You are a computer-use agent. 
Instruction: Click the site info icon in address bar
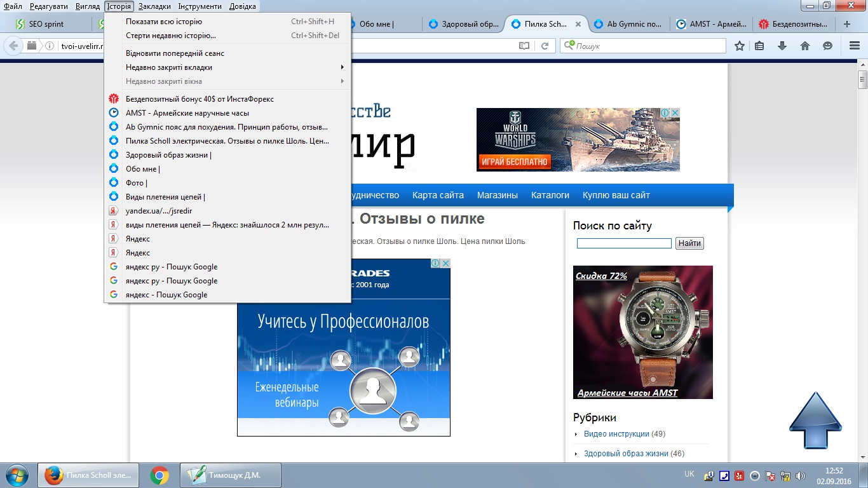50,46
